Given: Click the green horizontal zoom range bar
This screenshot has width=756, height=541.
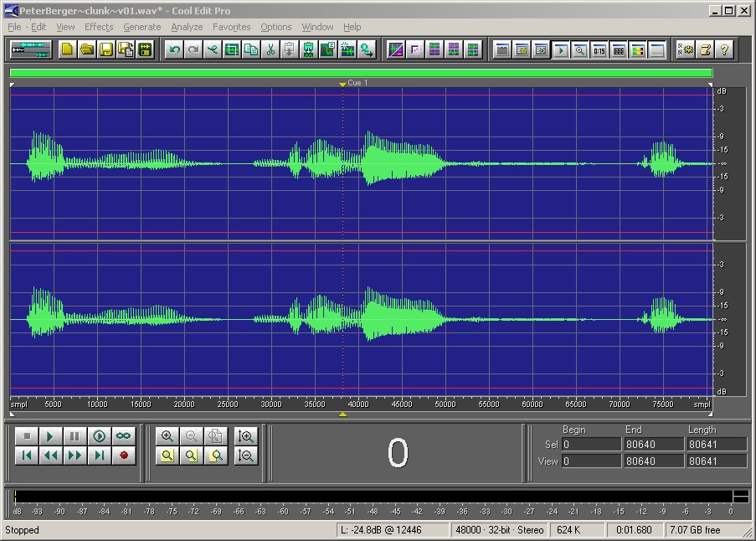Looking at the screenshot, I should (x=361, y=73).
